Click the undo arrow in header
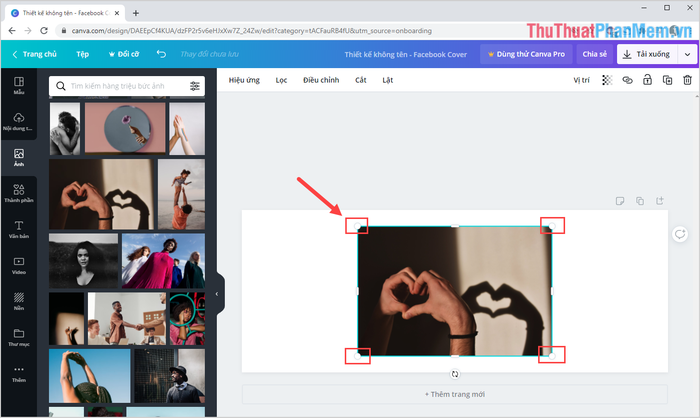 161,54
